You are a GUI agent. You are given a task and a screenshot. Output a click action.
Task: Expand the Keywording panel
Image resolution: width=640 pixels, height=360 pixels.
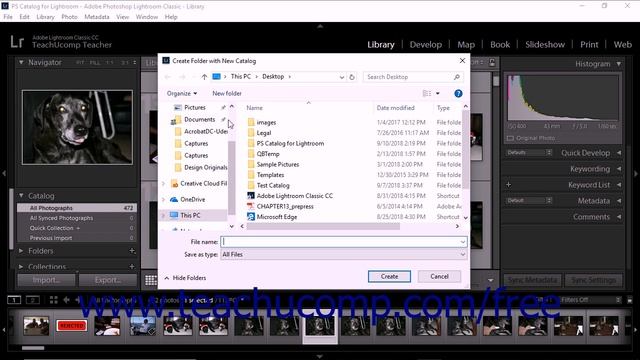coord(619,169)
